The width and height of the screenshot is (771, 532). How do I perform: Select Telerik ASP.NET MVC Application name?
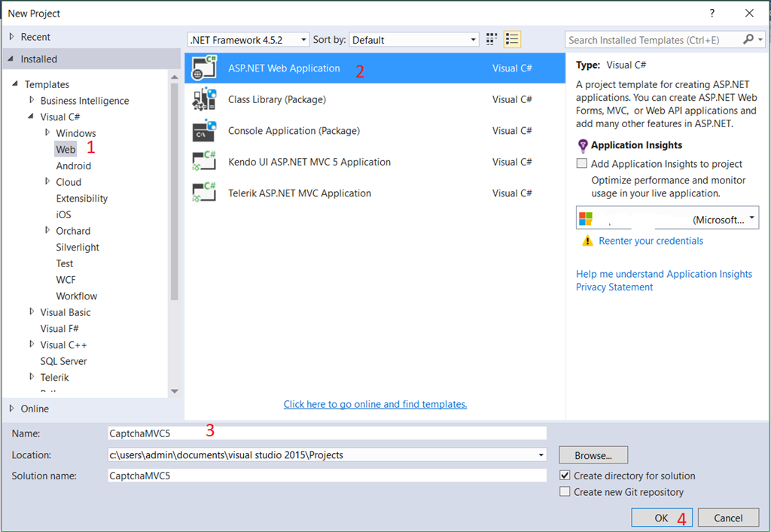pos(300,193)
